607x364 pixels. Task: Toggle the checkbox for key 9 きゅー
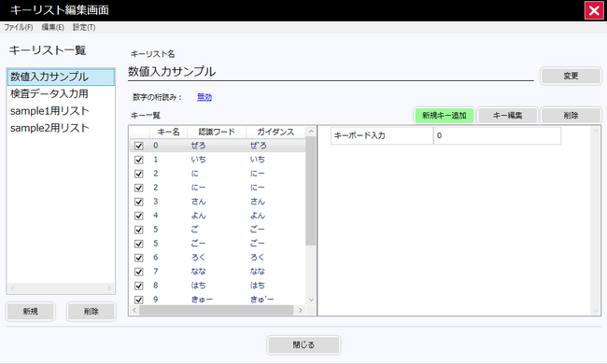pos(138,300)
